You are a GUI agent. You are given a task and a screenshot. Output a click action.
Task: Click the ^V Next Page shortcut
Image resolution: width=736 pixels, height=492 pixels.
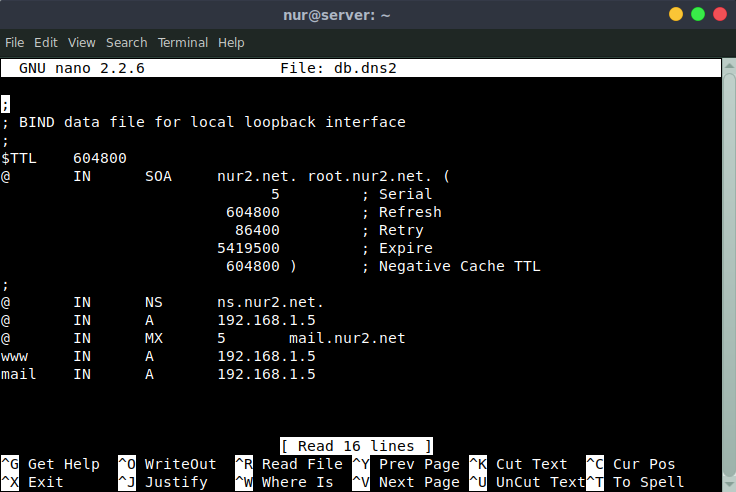[406, 482]
